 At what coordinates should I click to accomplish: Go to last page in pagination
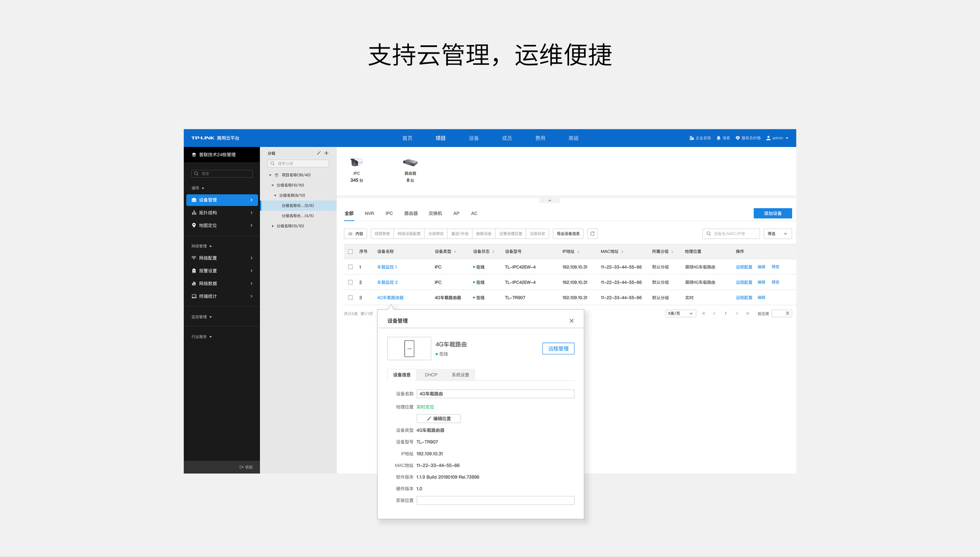(x=747, y=314)
